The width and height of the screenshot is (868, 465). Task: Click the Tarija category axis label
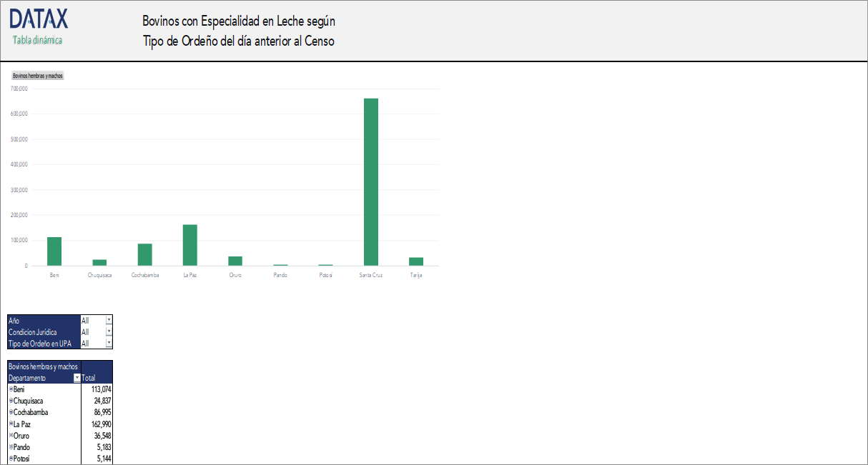click(x=415, y=274)
